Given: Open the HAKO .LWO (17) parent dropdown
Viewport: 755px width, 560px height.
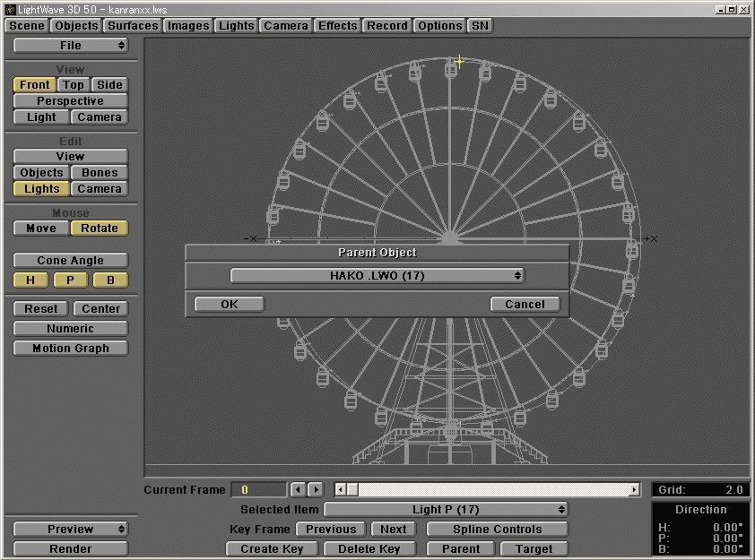Looking at the screenshot, I should (377, 276).
